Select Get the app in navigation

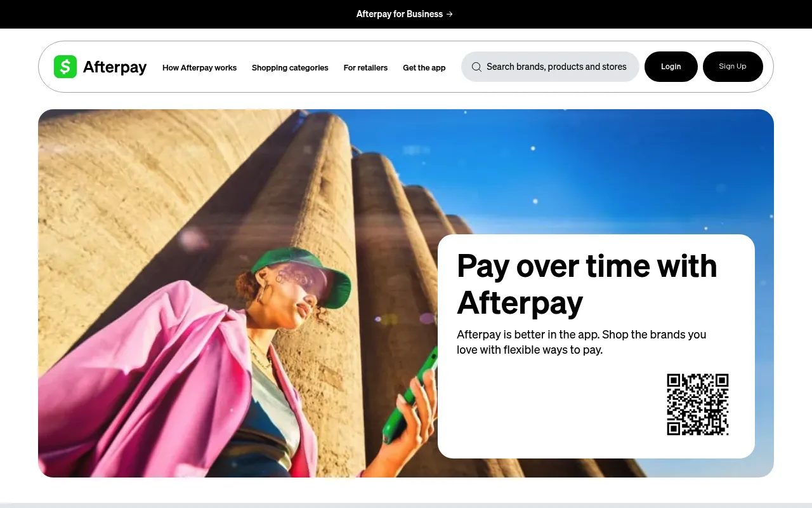[x=424, y=67]
